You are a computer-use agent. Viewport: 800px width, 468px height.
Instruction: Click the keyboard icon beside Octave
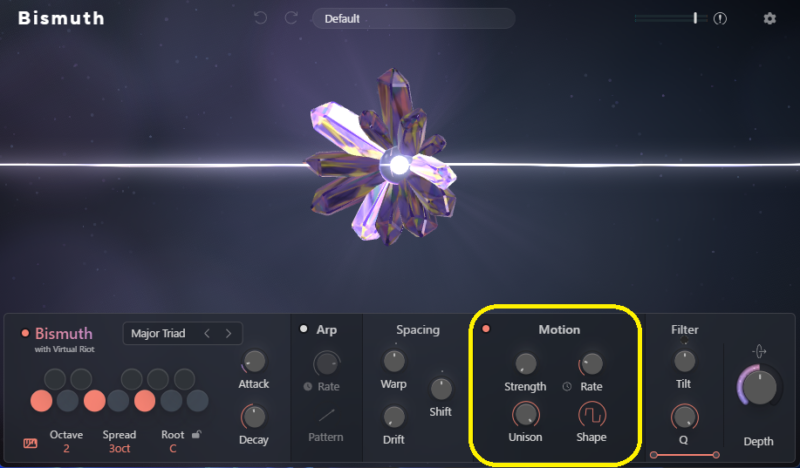(30, 443)
